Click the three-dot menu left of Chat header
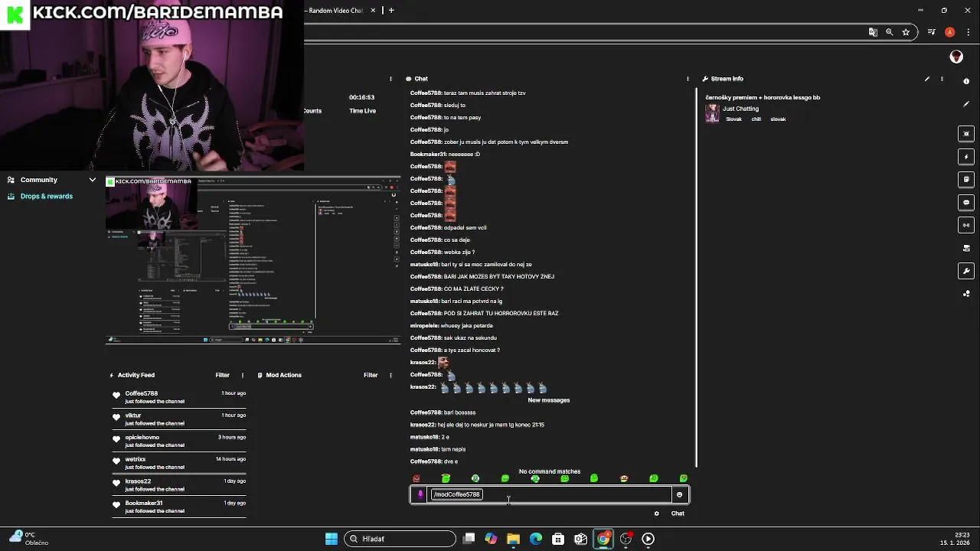 (390, 79)
